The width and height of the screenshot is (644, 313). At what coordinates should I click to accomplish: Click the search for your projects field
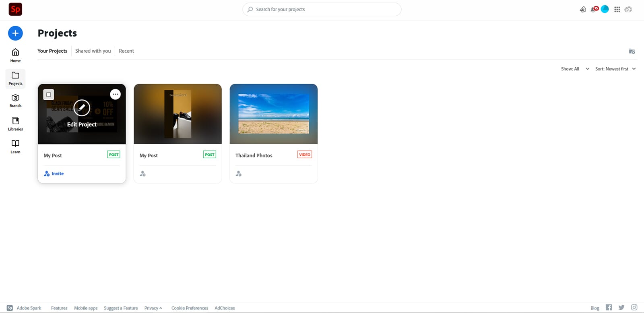322,9
